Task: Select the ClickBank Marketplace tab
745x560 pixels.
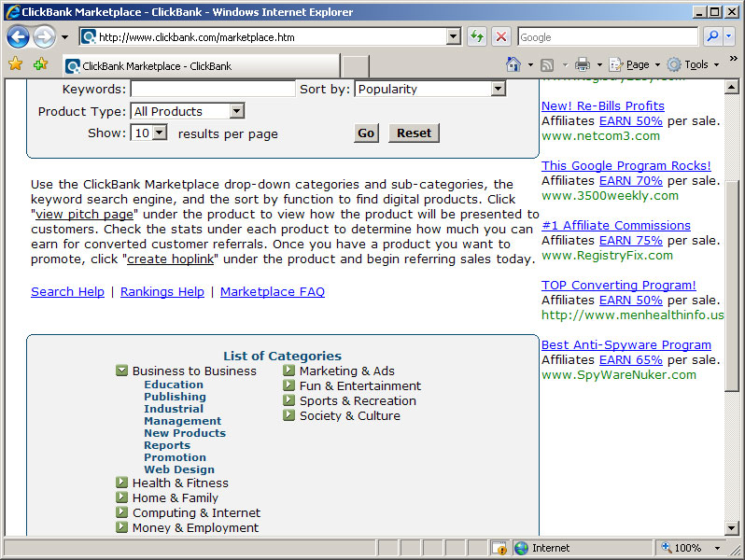Action: click(x=202, y=66)
